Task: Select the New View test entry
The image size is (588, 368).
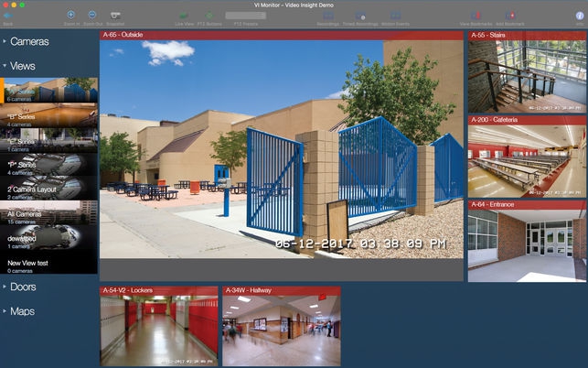Action: pyautogui.click(x=48, y=262)
